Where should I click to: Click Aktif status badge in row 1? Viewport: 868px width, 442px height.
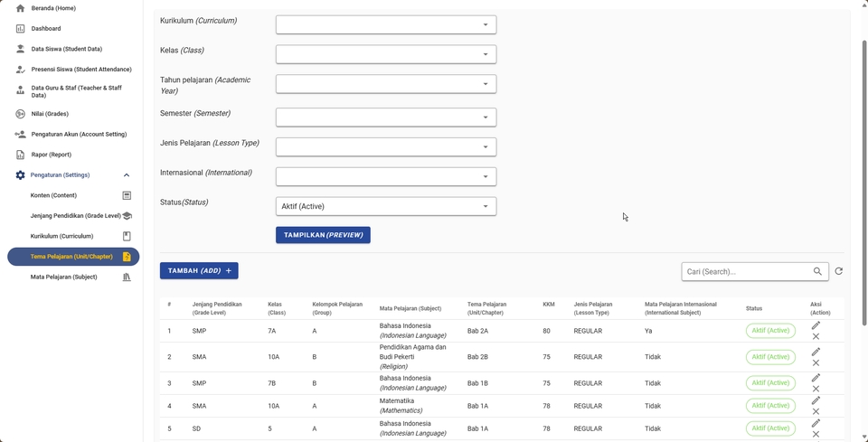tap(770, 331)
